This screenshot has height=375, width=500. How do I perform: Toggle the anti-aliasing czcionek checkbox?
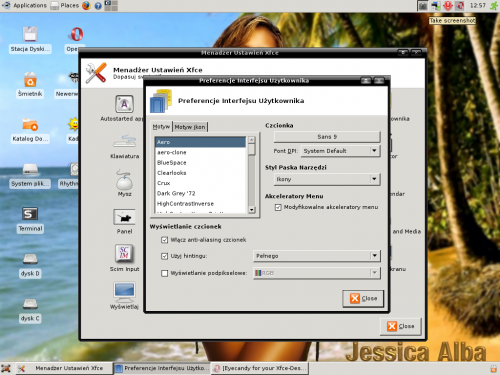[164, 240]
